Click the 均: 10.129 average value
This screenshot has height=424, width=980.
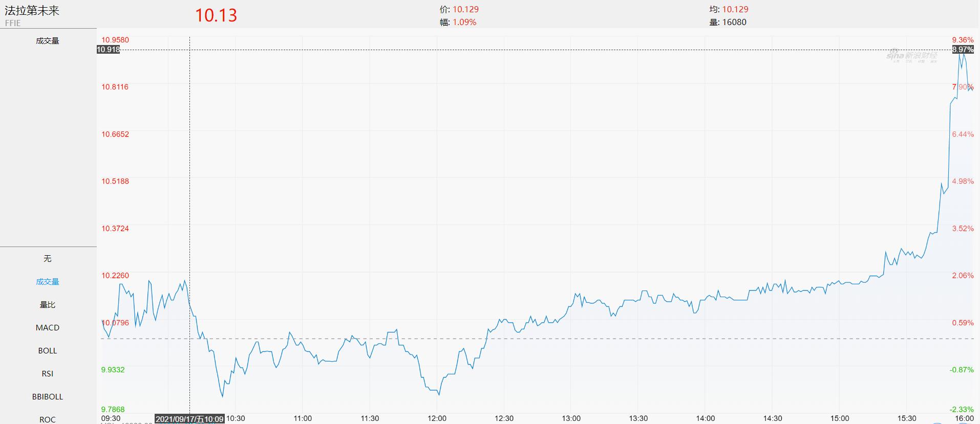coord(729,9)
